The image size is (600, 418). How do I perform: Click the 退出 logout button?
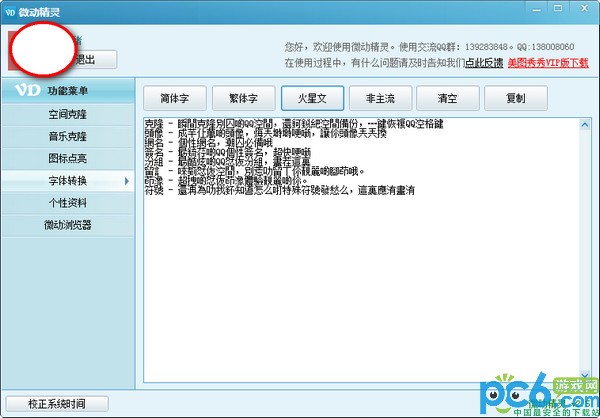click(94, 60)
